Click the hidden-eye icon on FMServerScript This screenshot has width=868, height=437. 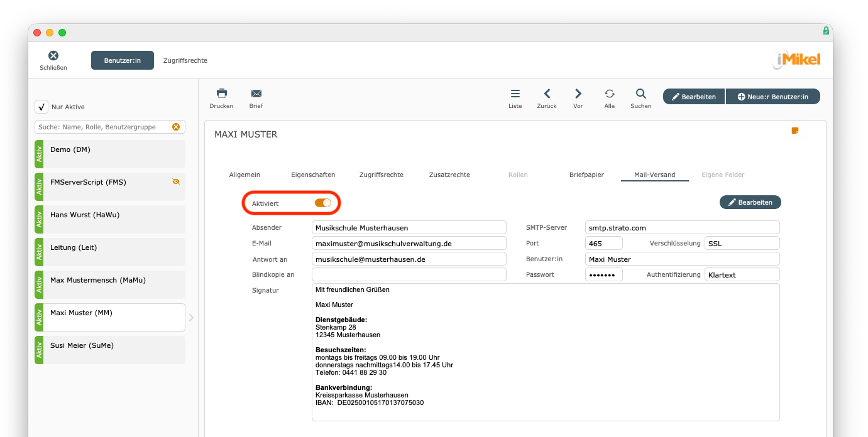coord(176,181)
